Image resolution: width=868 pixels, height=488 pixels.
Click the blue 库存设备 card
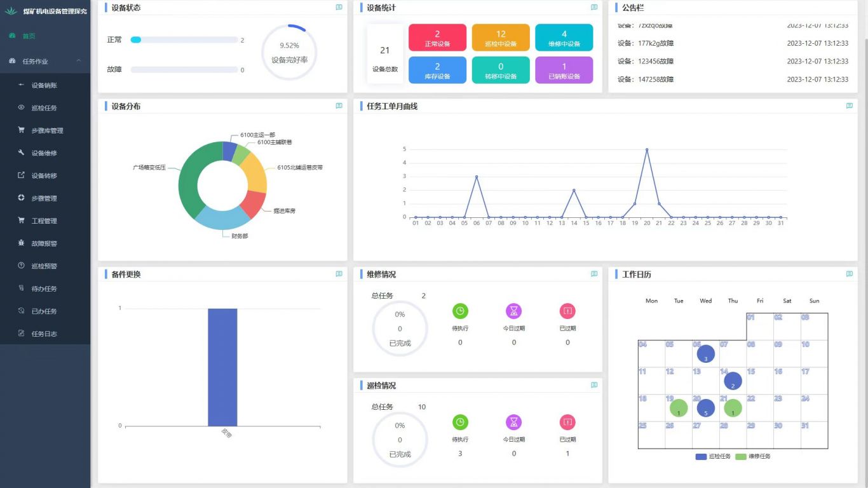pyautogui.click(x=437, y=70)
